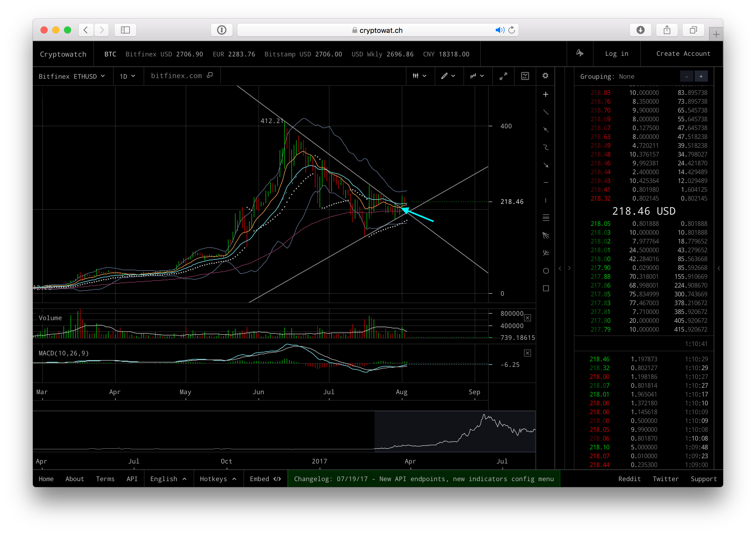The width and height of the screenshot is (756, 534).
Task: Mute tab audio speaker icon
Action: coord(500,30)
